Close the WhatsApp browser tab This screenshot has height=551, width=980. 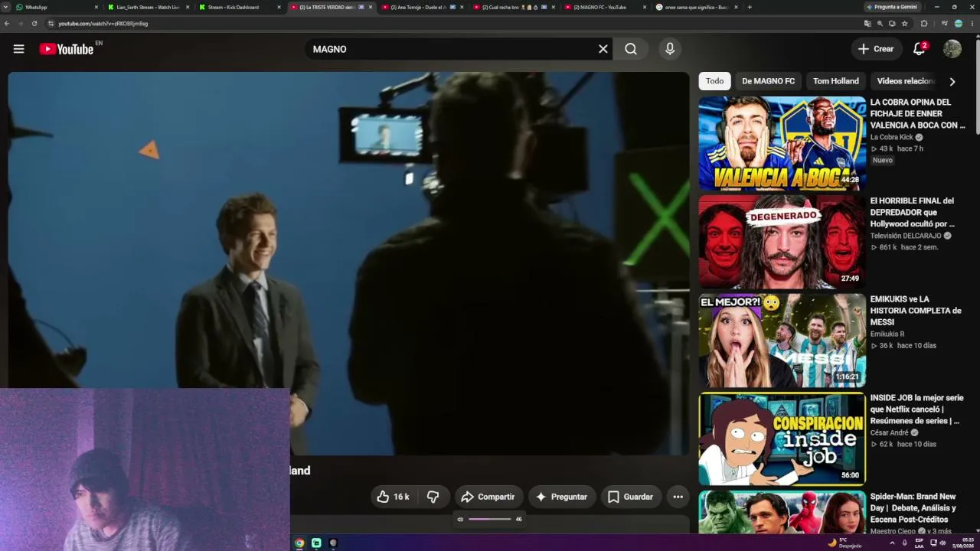click(x=96, y=7)
